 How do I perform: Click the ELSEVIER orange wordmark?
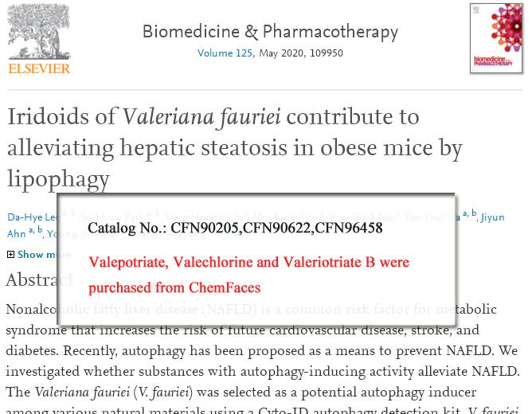[39, 68]
